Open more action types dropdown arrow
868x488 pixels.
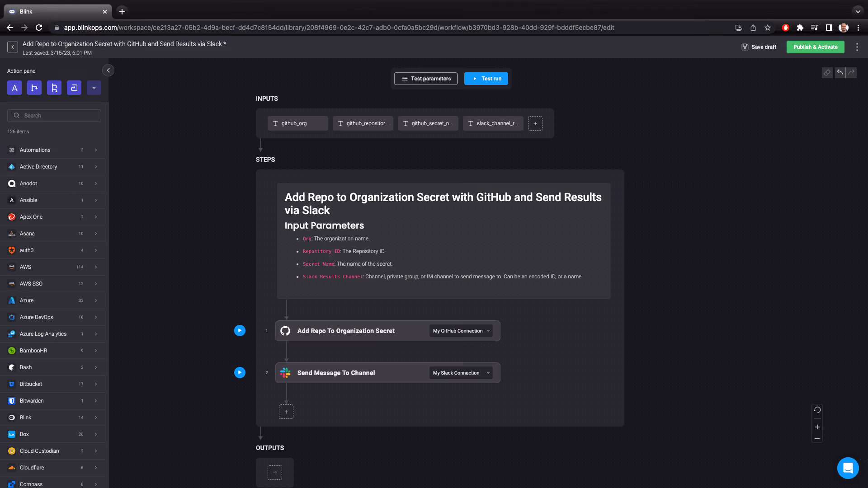[x=94, y=88]
